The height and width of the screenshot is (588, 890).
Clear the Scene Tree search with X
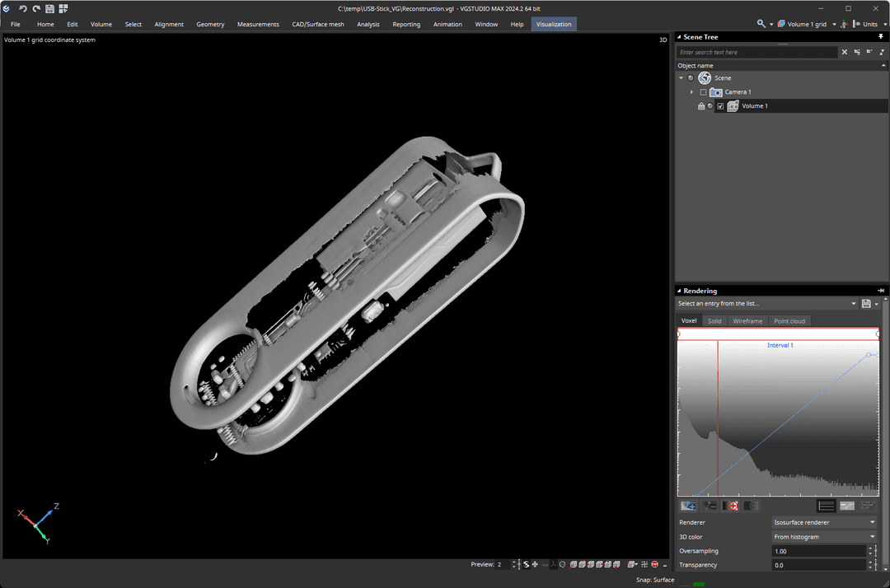(x=844, y=52)
